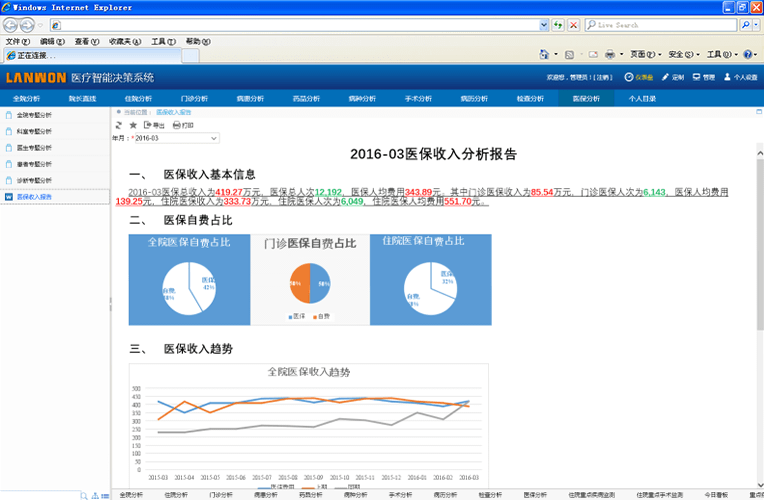764x500 pixels.
Task: Open the 帮助 help menu
Action: coord(198,41)
